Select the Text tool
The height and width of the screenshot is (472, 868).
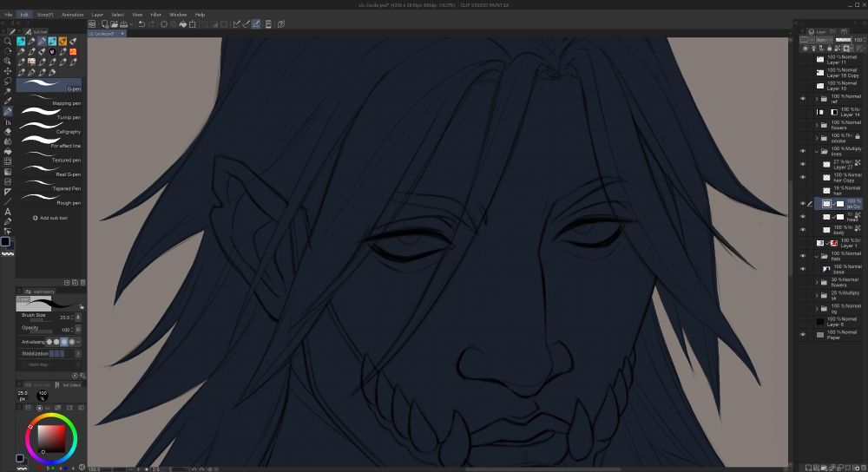coord(8,212)
